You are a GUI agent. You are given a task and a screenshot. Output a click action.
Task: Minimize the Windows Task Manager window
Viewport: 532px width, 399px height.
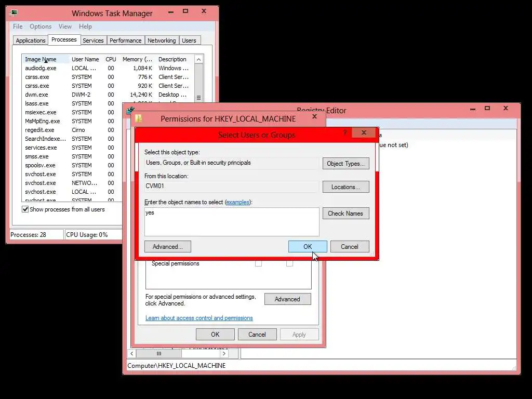(x=171, y=12)
